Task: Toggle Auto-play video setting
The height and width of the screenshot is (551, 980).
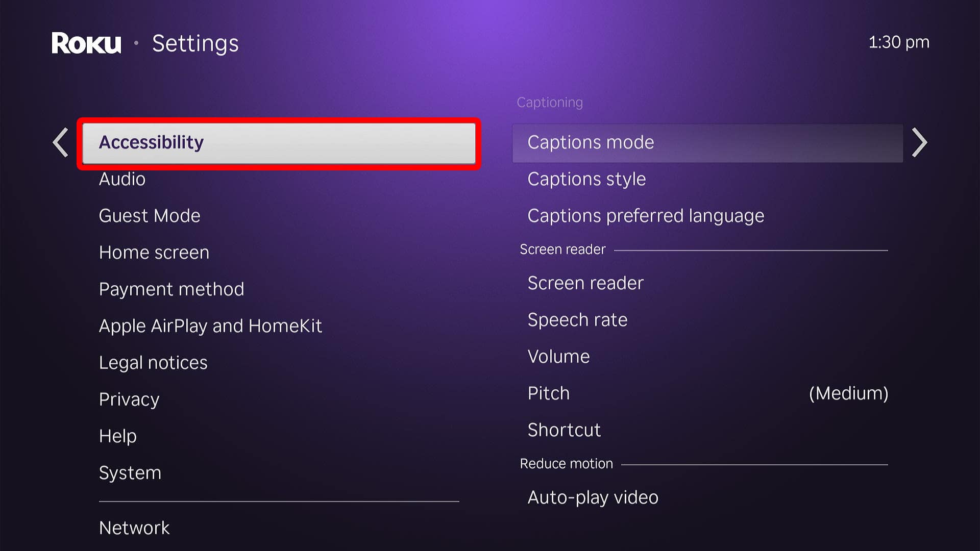Action: (x=593, y=497)
